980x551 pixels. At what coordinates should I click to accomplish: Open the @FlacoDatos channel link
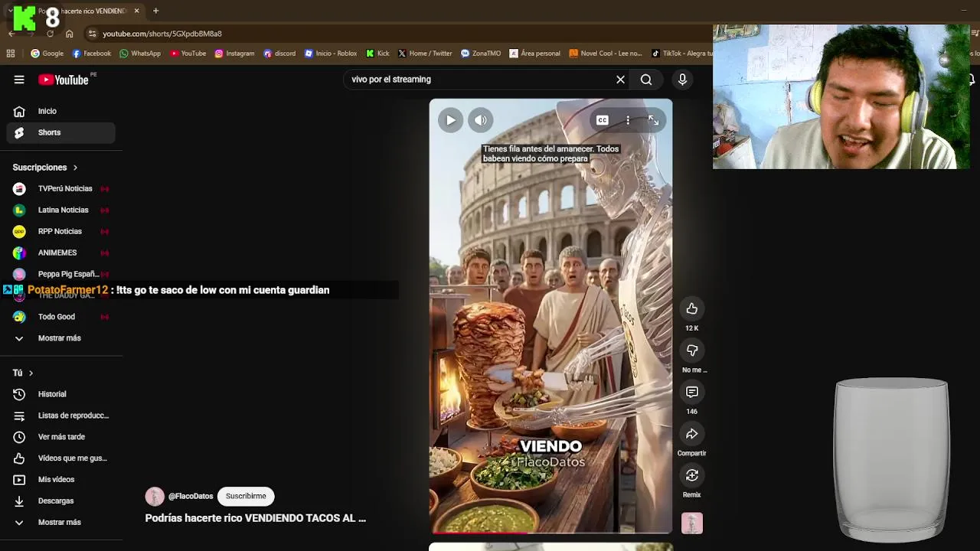[x=191, y=497]
